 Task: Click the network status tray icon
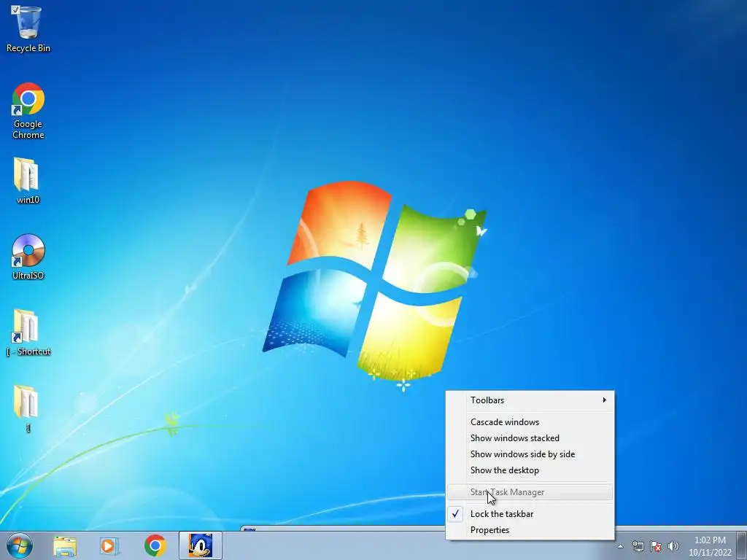click(x=638, y=546)
